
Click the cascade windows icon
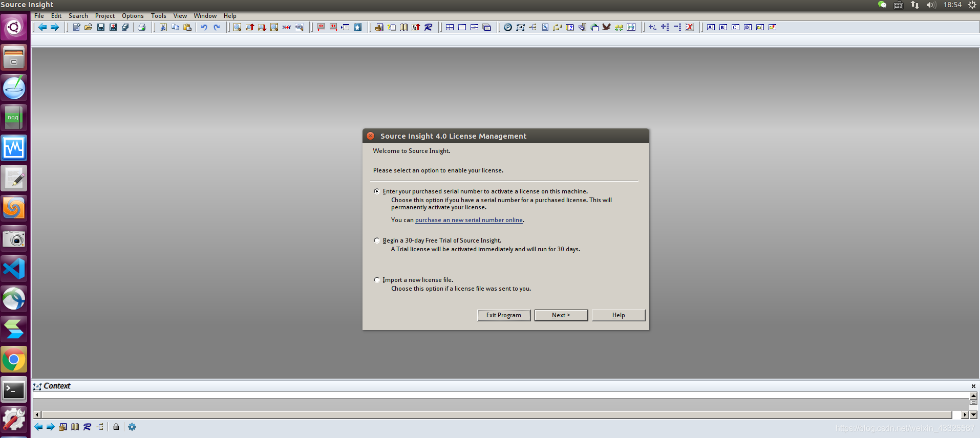(487, 27)
